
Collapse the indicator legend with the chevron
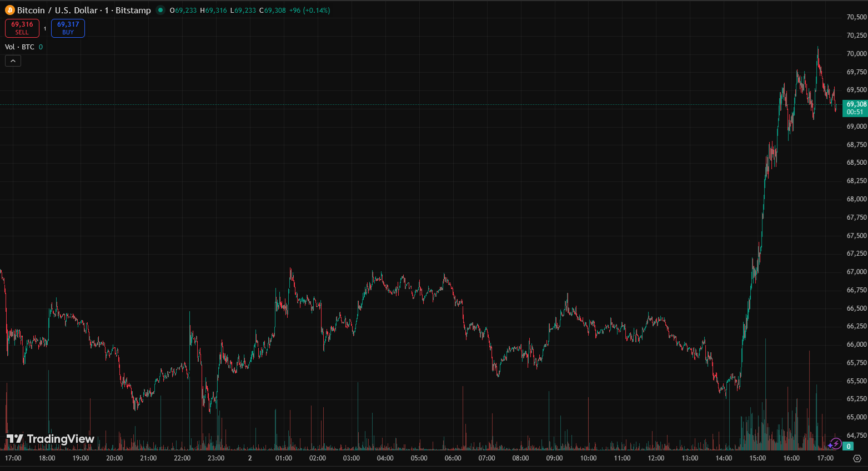click(x=13, y=60)
